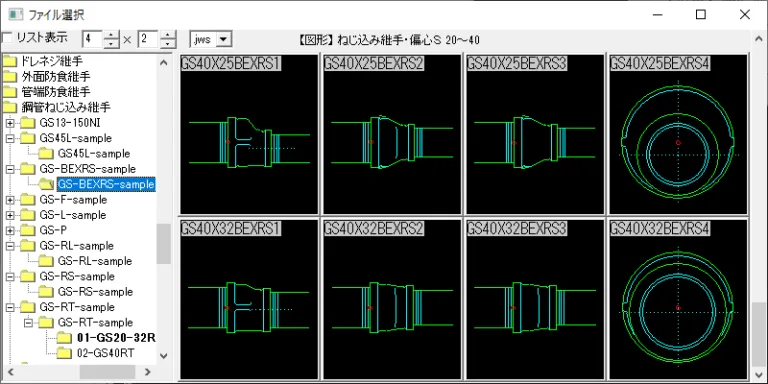Click the 02-GS40RT folder icon
The width and height of the screenshot is (768, 384).
click(64, 353)
